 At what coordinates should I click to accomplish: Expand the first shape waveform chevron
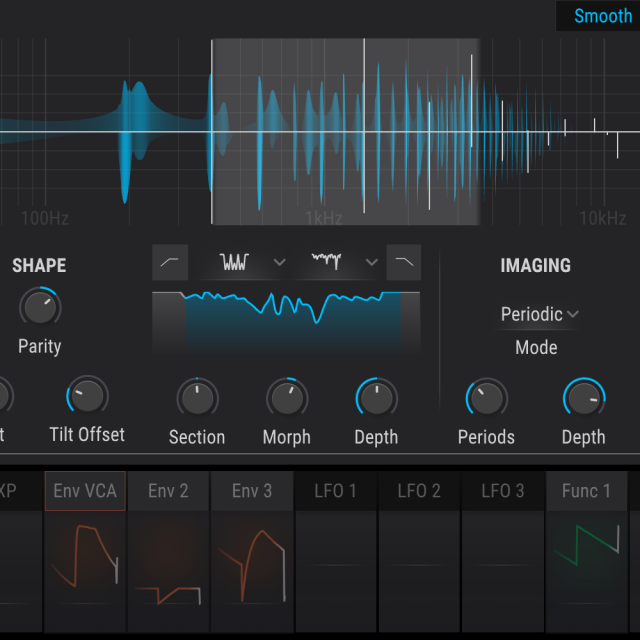(280, 262)
